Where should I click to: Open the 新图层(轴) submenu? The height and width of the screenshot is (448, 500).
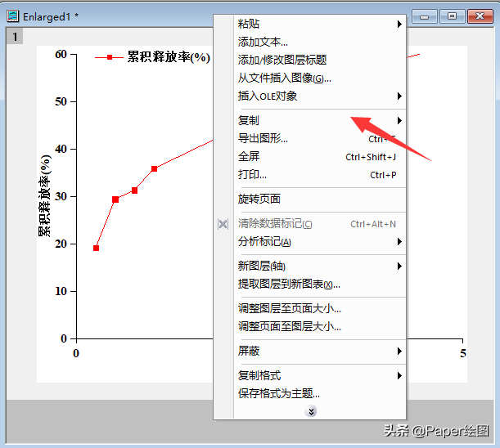tap(319, 266)
